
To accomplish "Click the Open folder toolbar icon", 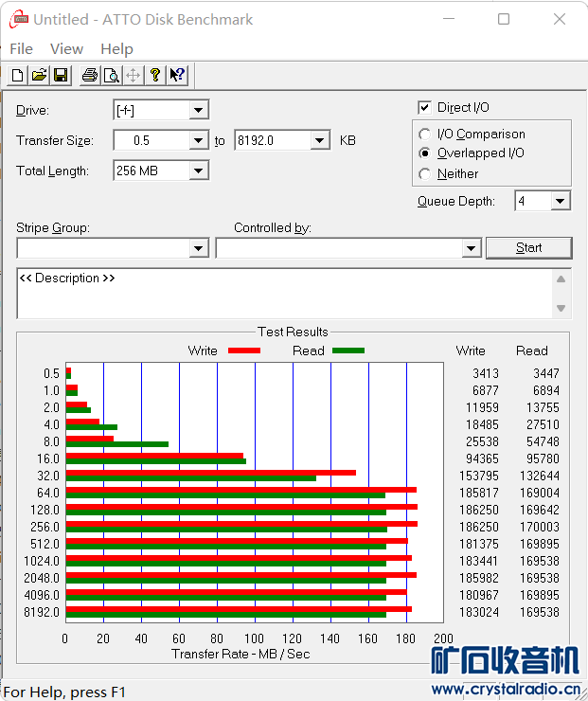I will [39, 76].
